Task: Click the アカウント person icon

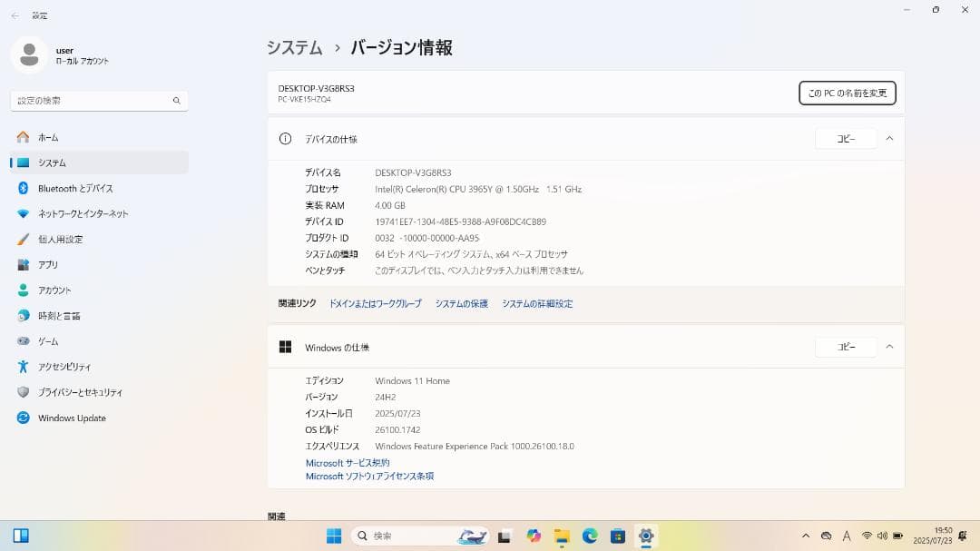Action: (x=23, y=290)
